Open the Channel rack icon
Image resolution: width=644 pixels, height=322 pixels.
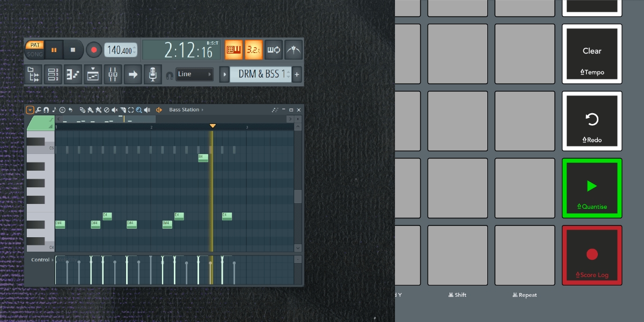coord(53,74)
